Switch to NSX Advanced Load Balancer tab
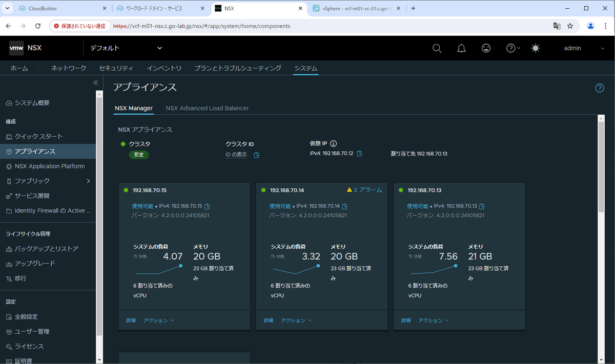The image size is (615, 364). [207, 108]
